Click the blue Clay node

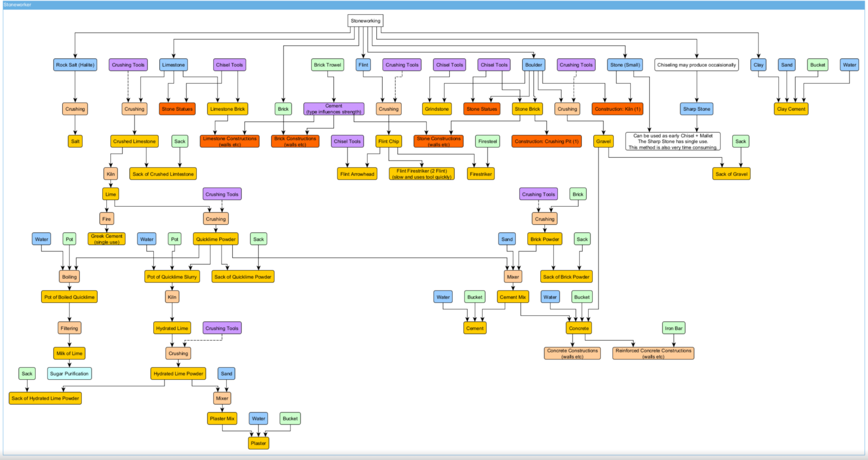[x=758, y=65]
